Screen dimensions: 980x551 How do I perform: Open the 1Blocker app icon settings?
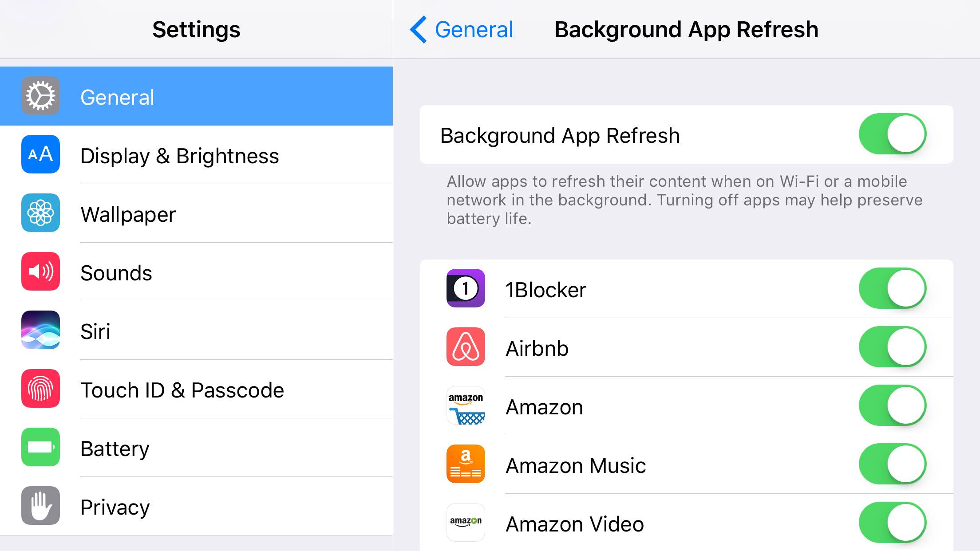point(466,289)
